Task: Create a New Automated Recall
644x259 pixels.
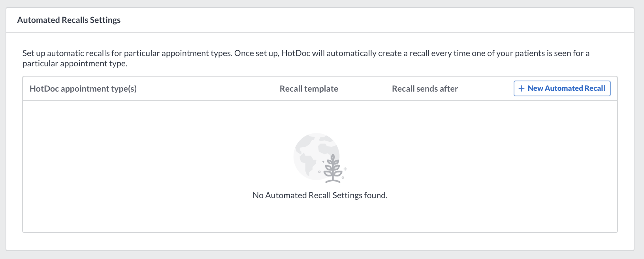Action: point(562,88)
